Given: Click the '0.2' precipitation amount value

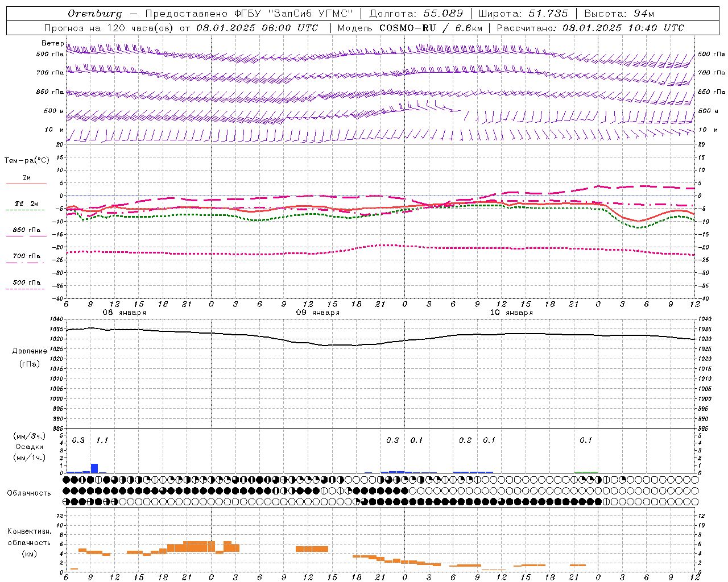Looking at the screenshot, I should click(x=465, y=440).
